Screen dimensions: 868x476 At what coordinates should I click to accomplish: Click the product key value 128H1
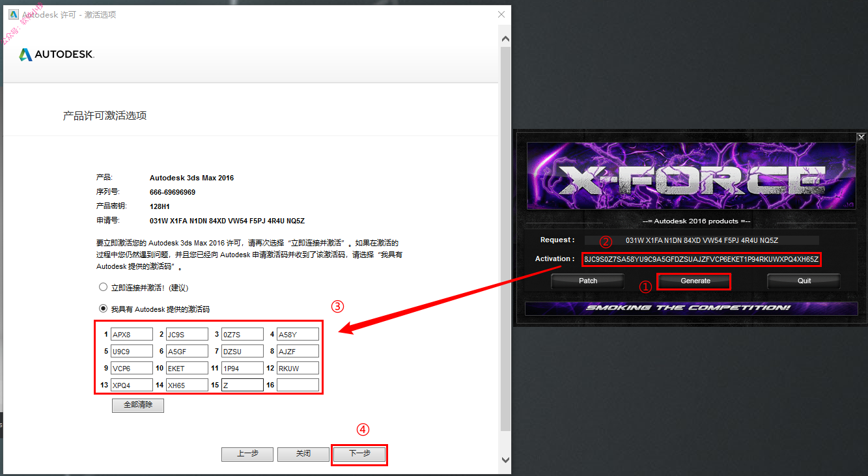(x=160, y=206)
